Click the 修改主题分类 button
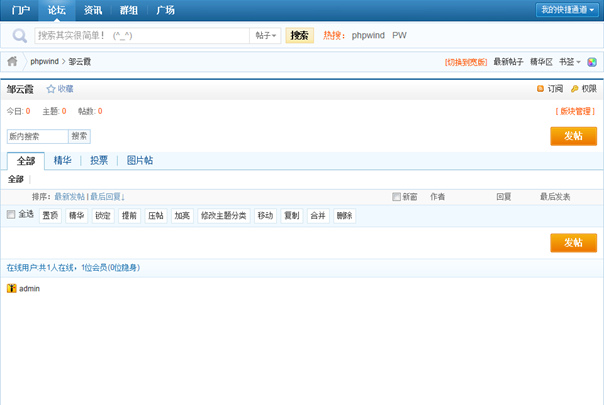 coord(224,216)
